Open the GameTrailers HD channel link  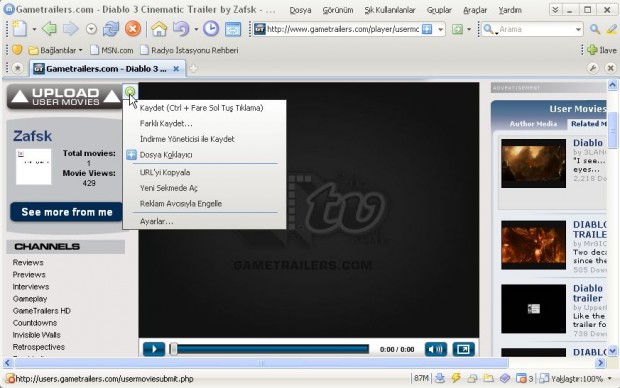42,311
